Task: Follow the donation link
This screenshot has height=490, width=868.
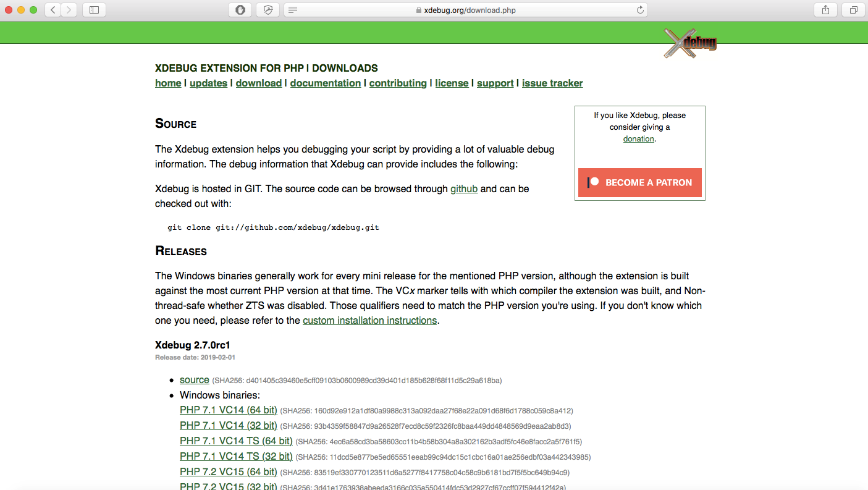Action: pos(639,139)
